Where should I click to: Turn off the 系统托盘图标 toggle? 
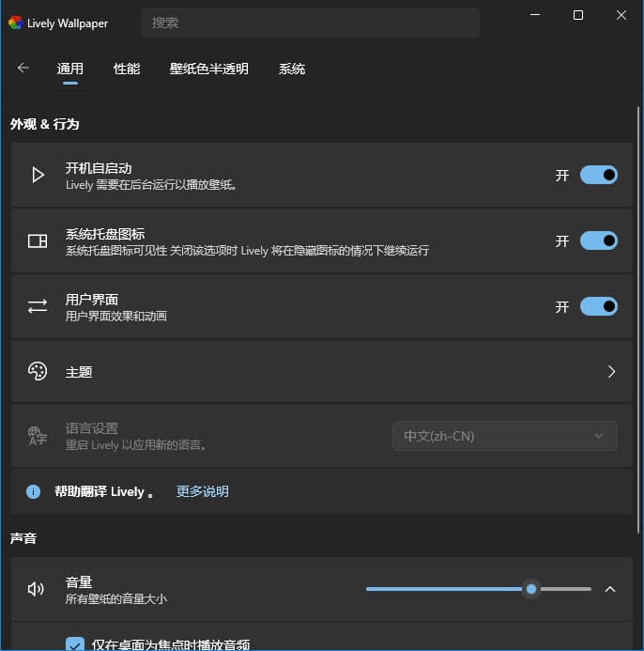click(598, 240)
